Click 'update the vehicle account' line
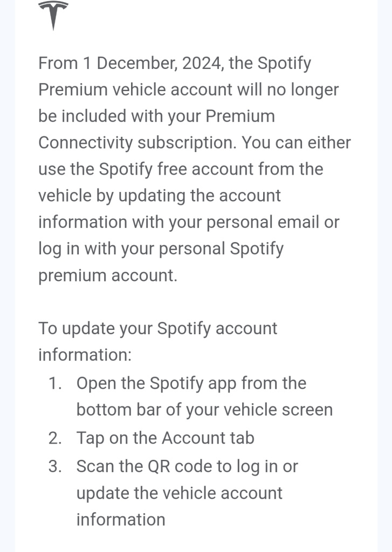This screenshot has width=392, height=552. point(179,494)
